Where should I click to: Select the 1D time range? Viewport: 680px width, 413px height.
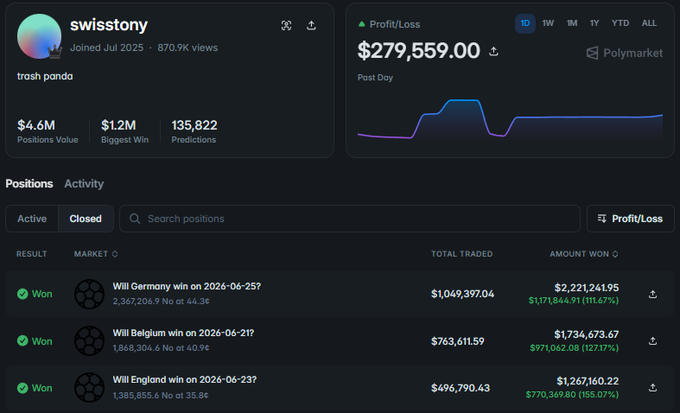(525, 23)
